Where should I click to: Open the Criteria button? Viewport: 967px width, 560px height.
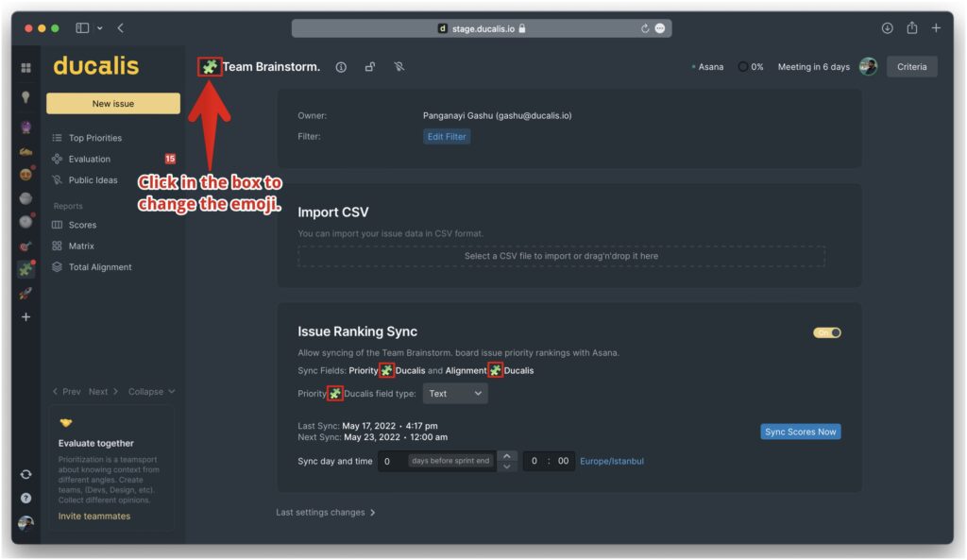(911, 67)
